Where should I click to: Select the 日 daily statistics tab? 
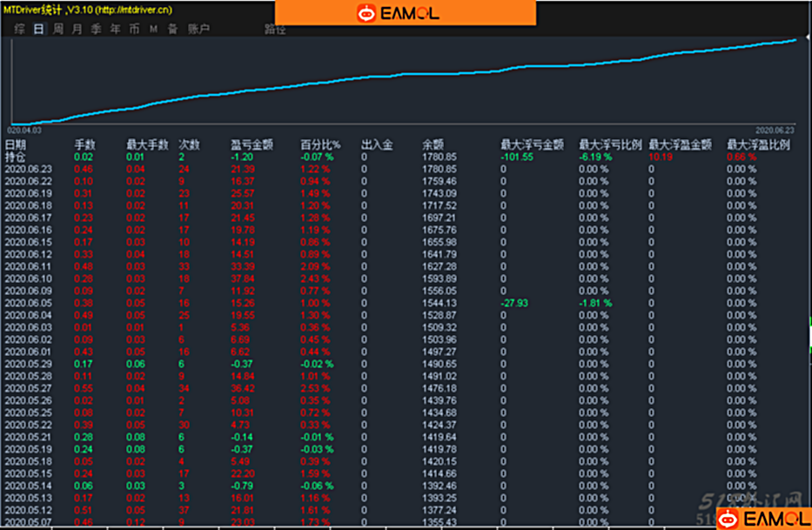[38, 29]
